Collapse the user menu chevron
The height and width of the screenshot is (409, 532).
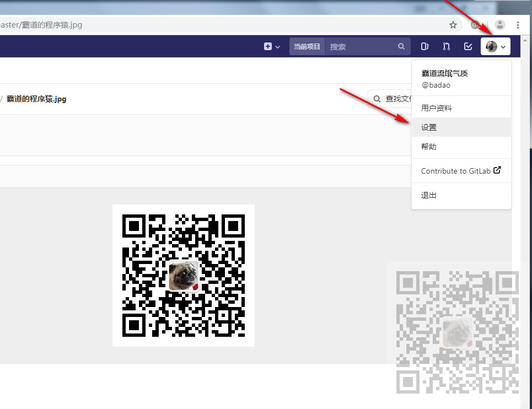[503, 47]
